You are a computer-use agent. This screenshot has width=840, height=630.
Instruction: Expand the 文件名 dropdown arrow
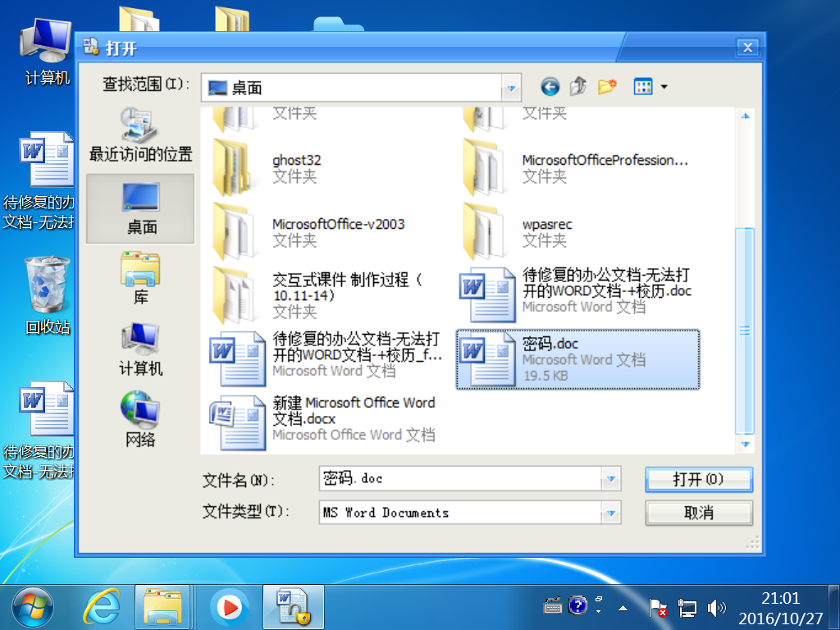click(x=610, y=478)
